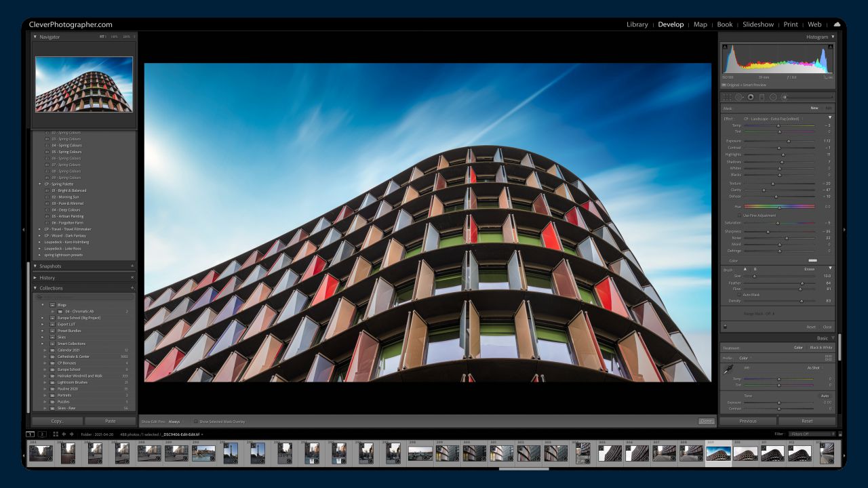The width and height of the screenshot is (868, 488).
Task: Switch to main window display 1
Action: pos(31,434)
